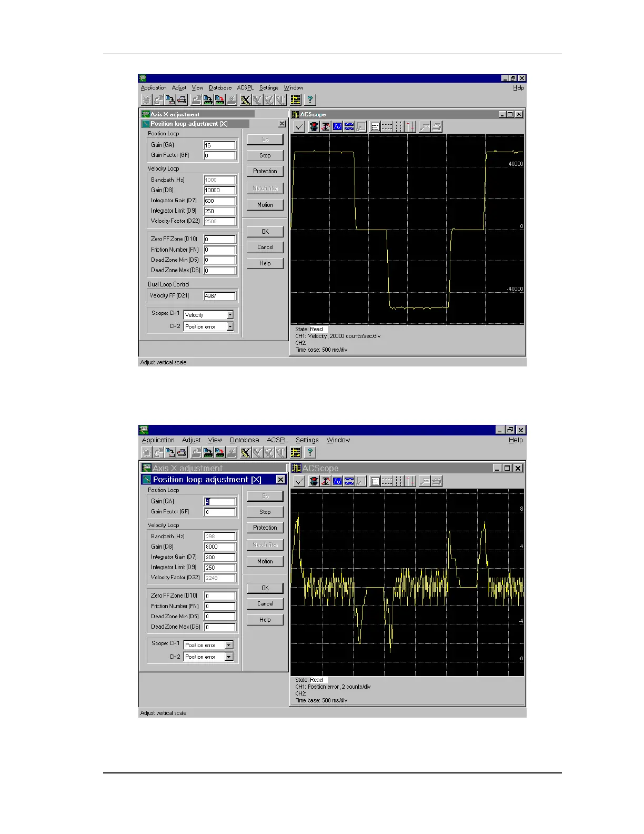Screen dimensions: 644x834
Task: Open Application menu in top screenshot
Action: coord(154,88)
